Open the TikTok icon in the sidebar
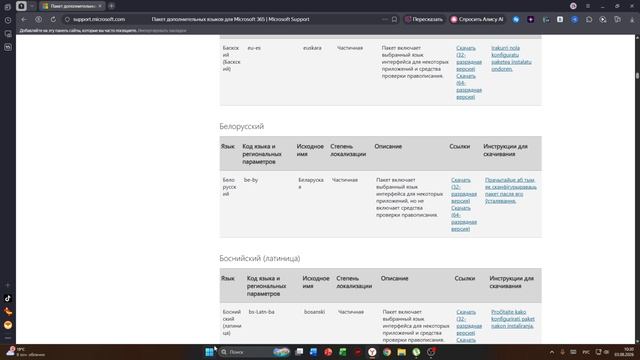The width and height of the screenshot is (640, 360). click(8, 298)
